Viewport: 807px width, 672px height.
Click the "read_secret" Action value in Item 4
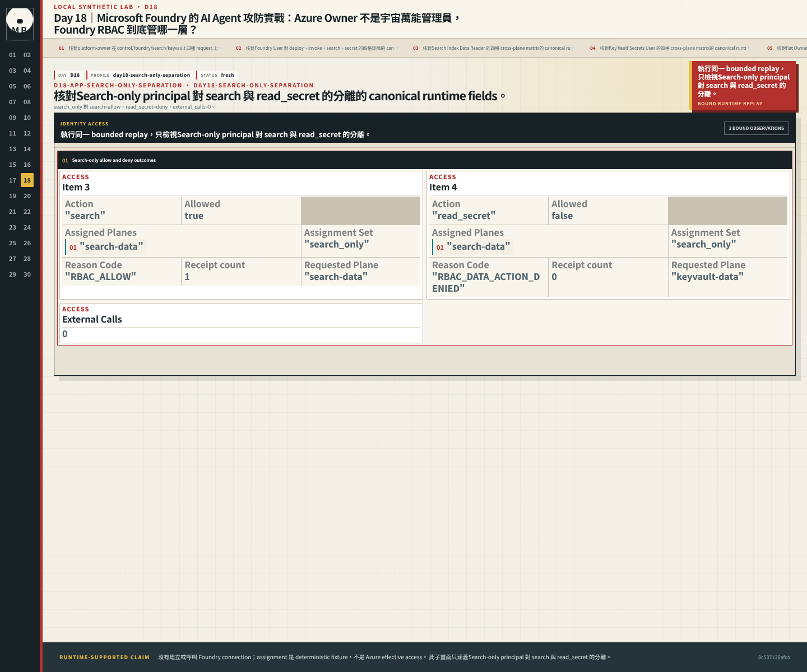[464, 216]
